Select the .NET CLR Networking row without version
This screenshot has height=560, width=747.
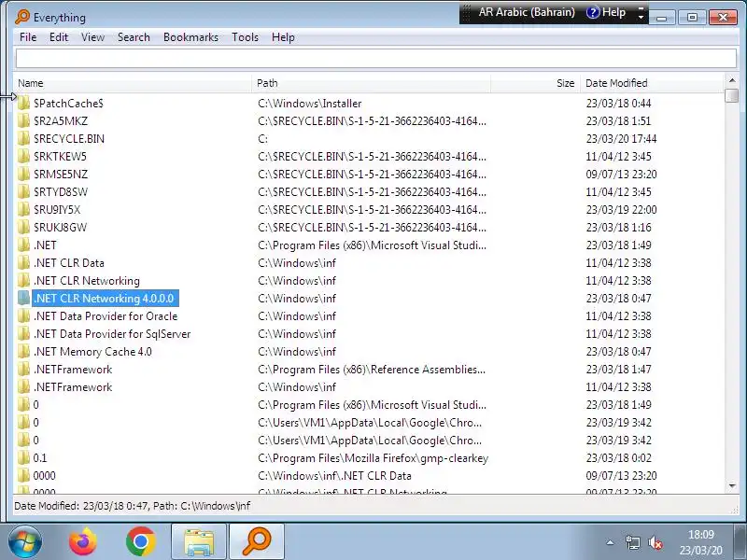[x=86, y=281]
